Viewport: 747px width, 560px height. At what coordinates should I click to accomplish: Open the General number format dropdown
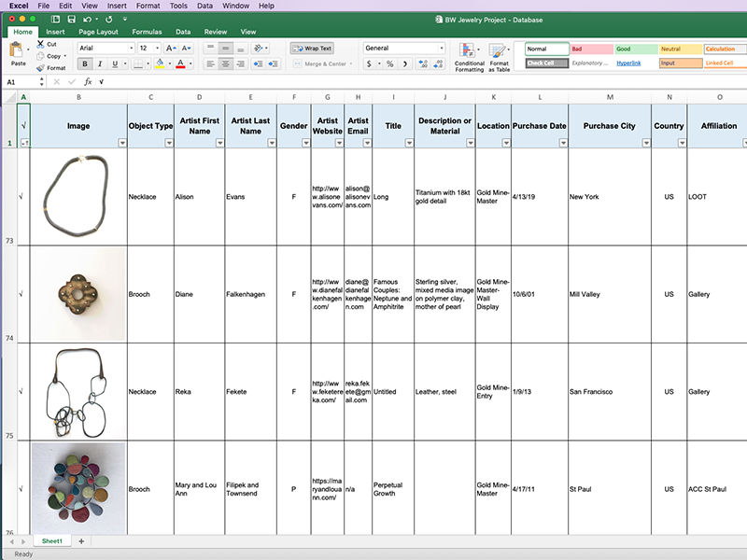click(x=442, y=49)
